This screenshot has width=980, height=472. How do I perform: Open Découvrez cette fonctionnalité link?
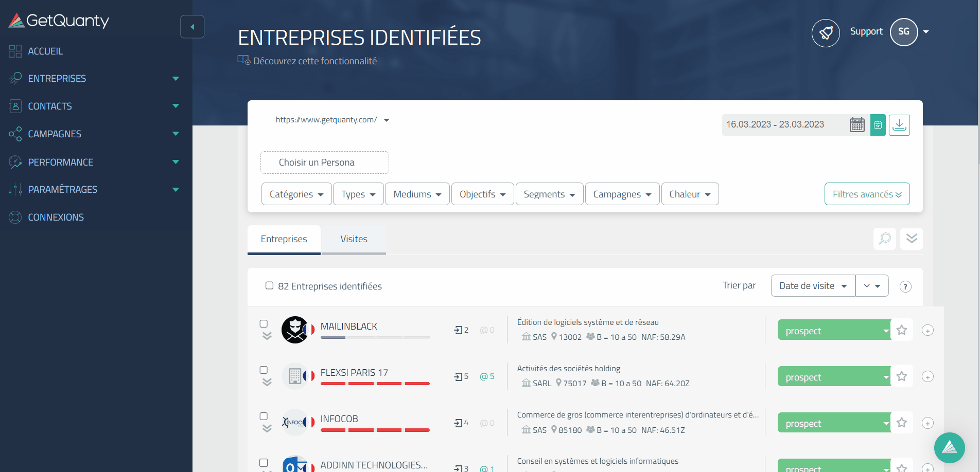coord(315,61)
